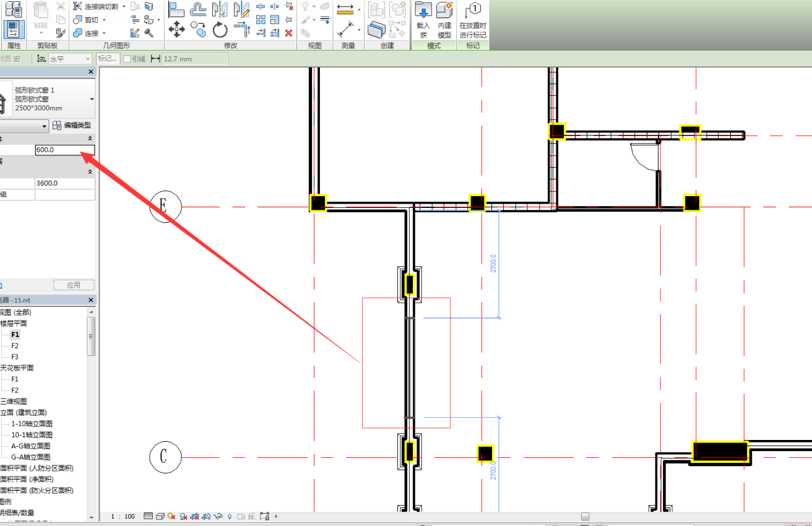The height and width of the screenshot is (526, 812).
Task: Toggle the Properties (属性) palette button
Action: 13,29
